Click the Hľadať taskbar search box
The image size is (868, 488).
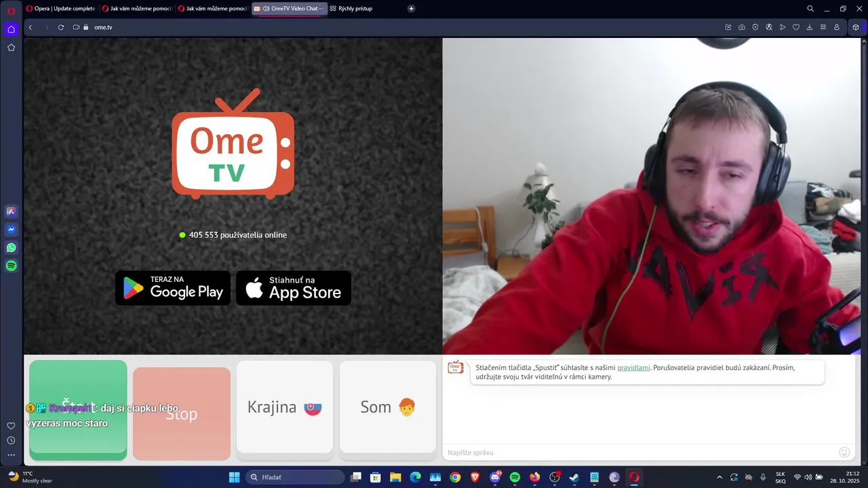295,477
